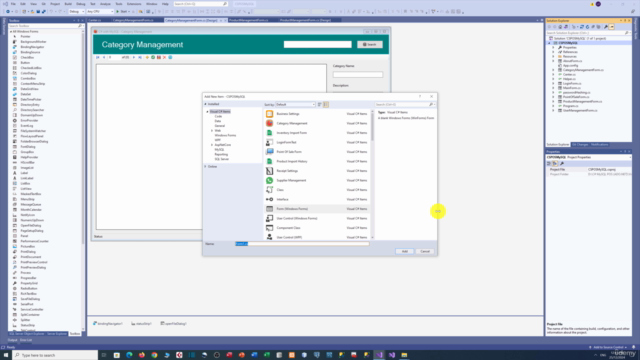Click the Property Pages wrench icon in Properties panel
The image size is (640, 360).
click(562, 163)
